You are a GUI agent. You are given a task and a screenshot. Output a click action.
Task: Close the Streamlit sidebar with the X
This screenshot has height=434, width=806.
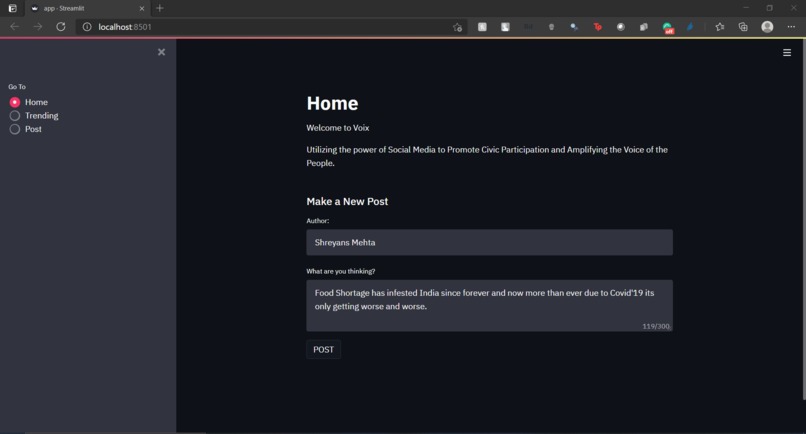(x=161, y=52)
